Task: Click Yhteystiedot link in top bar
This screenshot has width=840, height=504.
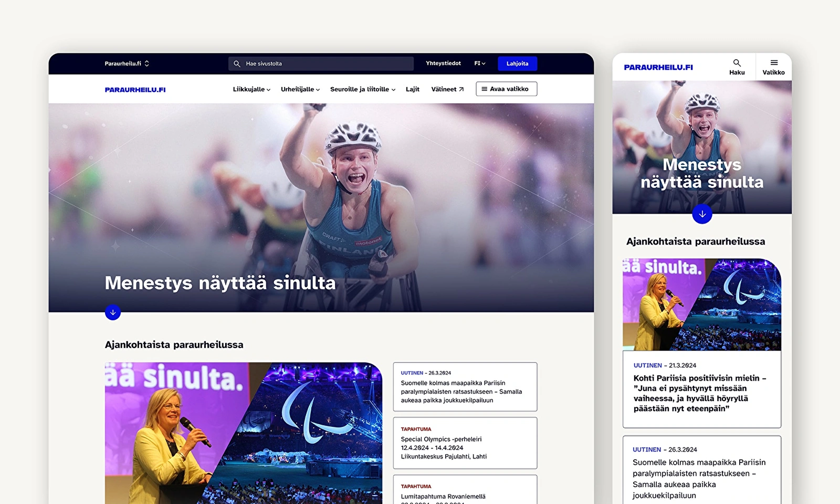Action: (443, 64)
